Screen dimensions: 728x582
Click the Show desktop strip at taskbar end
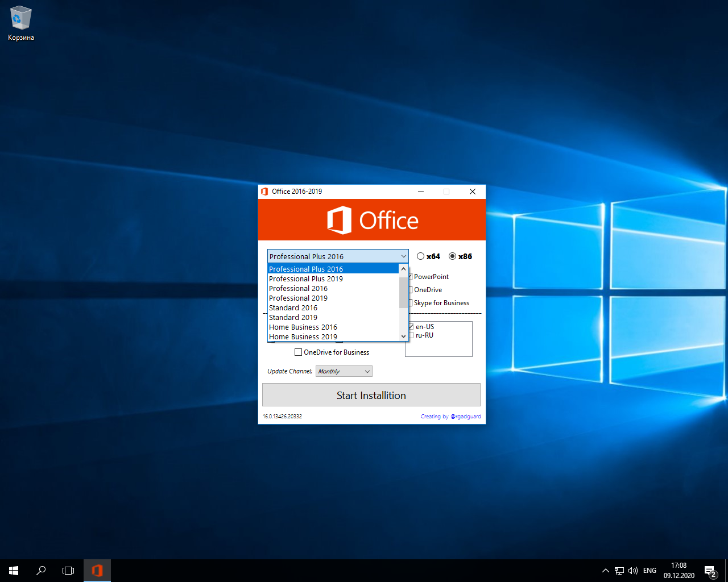(726, 571)
